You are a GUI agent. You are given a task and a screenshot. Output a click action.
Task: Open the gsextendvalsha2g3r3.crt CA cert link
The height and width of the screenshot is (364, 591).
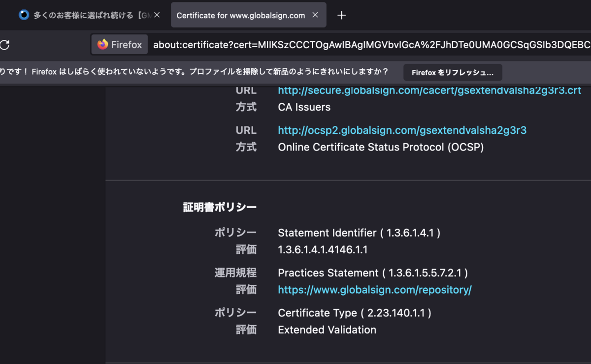pos(429,91)
